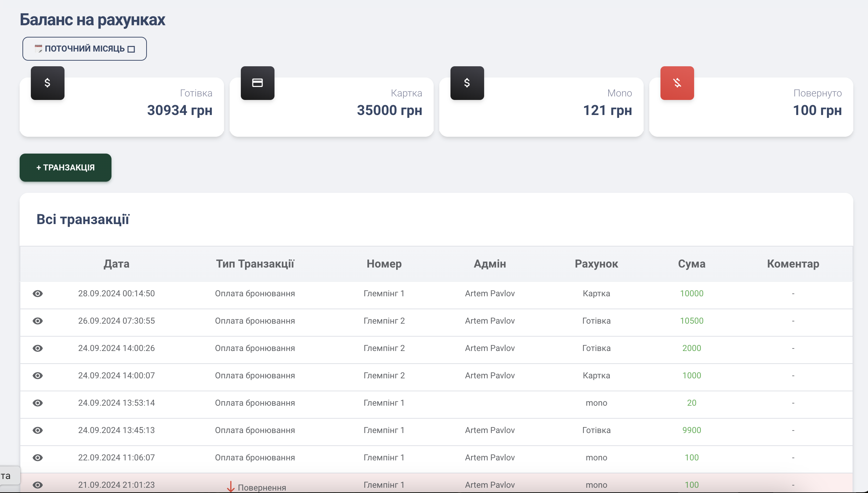868x493 pixels.
Task: Select the Mono balance card 121 грн
Action: tap(541, 107)
